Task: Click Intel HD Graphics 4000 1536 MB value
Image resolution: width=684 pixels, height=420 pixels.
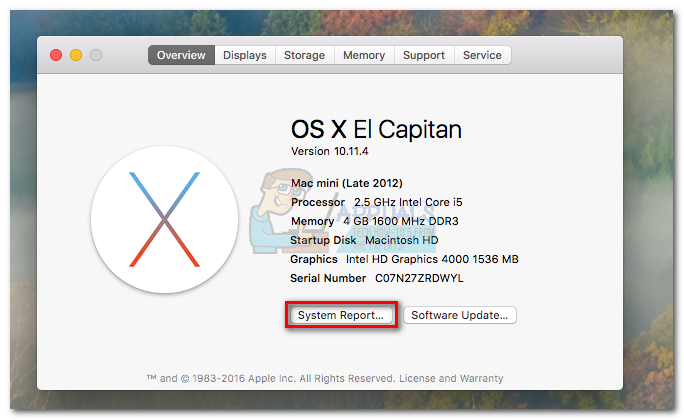Action: point(432,260)
